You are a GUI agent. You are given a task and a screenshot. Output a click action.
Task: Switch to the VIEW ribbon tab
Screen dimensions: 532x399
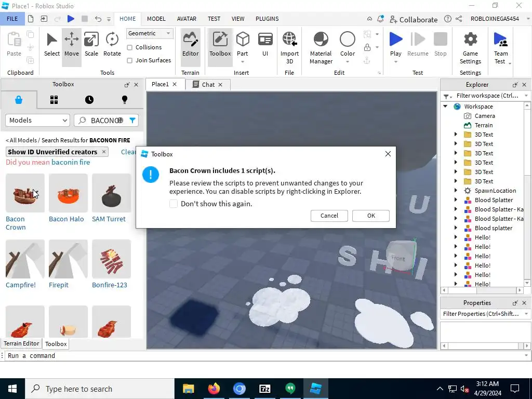[x=238, y=19]
